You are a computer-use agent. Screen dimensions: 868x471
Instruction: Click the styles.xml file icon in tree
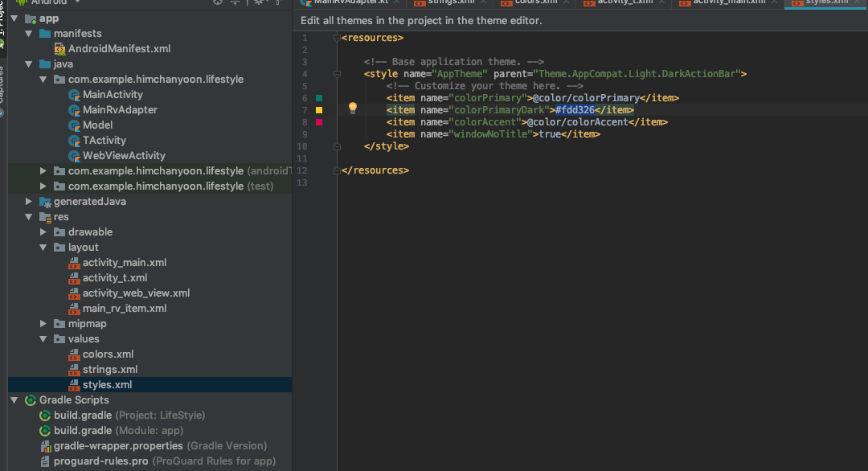coord(74,385)
